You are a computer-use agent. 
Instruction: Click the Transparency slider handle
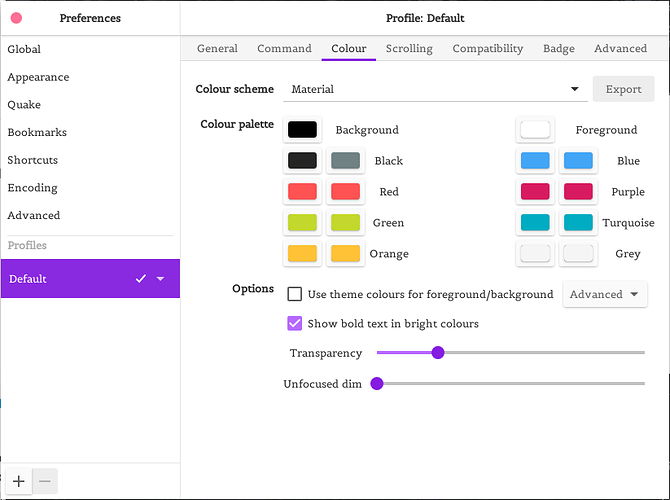[437, 352]
